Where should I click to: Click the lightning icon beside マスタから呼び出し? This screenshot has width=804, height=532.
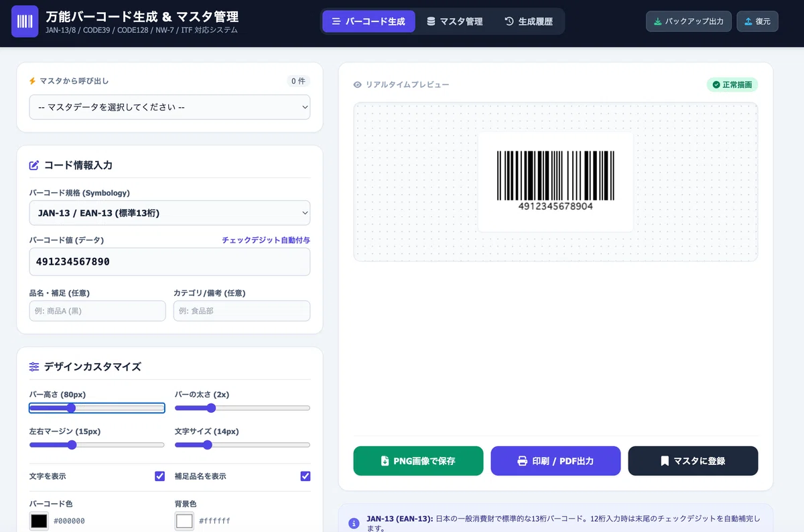[32, 81]
